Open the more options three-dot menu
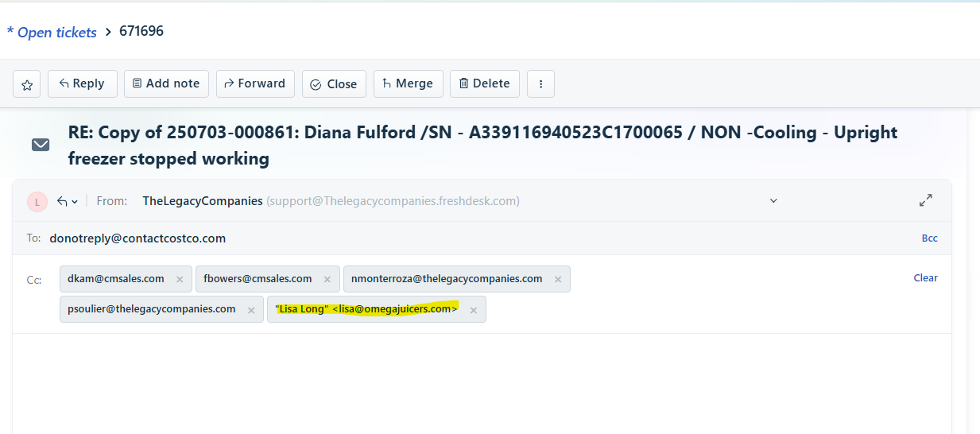The width and height of the screenshot is (980, 434). (x=540, y=84)
